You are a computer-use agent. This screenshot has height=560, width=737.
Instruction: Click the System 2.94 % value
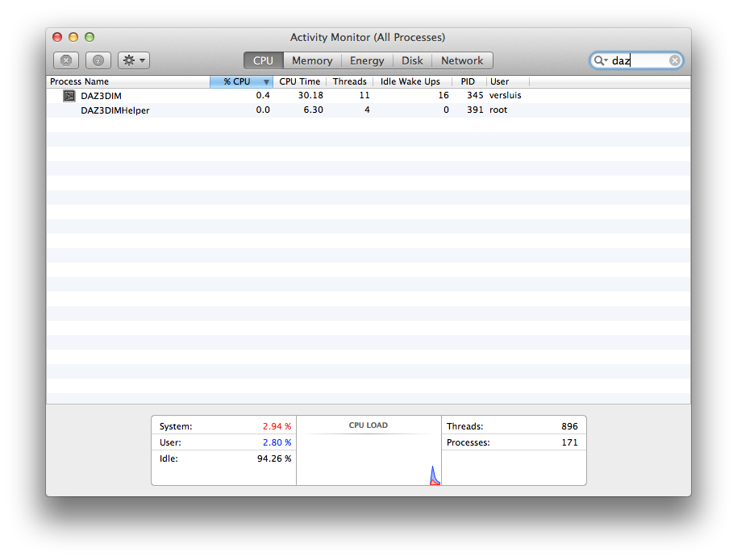point(277,426)
